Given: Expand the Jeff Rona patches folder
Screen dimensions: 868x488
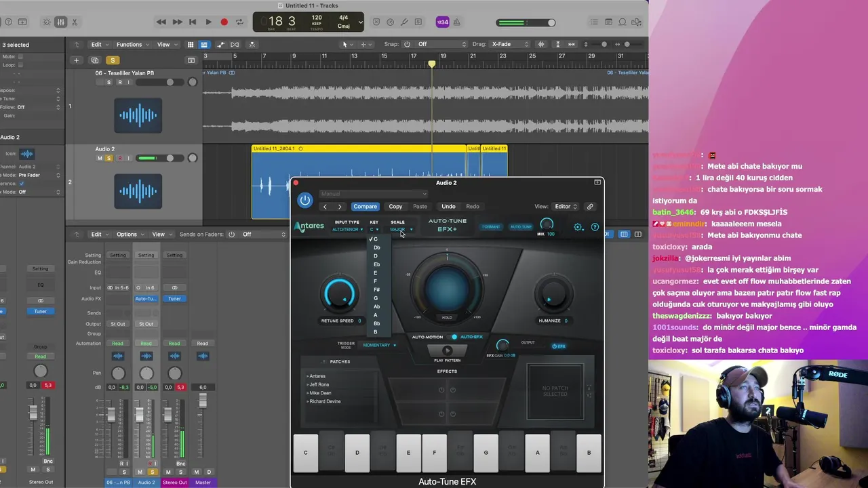Looking at the screenshot, I should pos(318,384).
